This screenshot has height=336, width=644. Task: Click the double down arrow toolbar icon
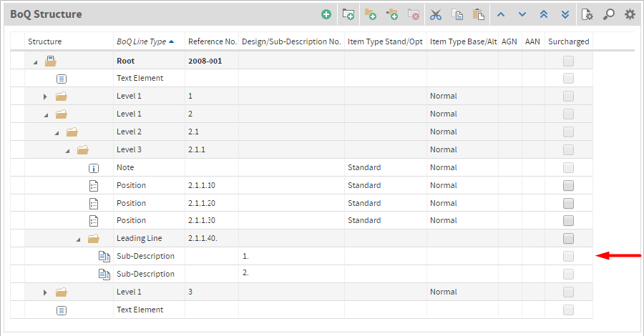pyautogui.click(x=565, y=15)
